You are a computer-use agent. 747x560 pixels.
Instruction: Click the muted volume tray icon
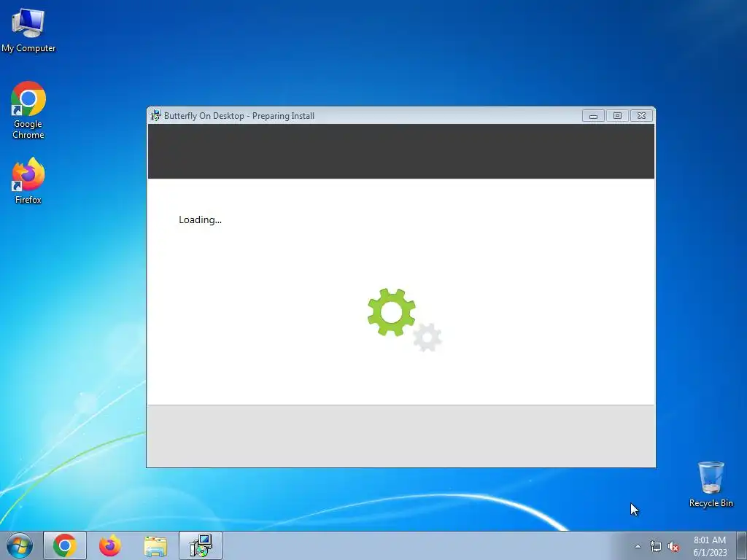point(673,547)
